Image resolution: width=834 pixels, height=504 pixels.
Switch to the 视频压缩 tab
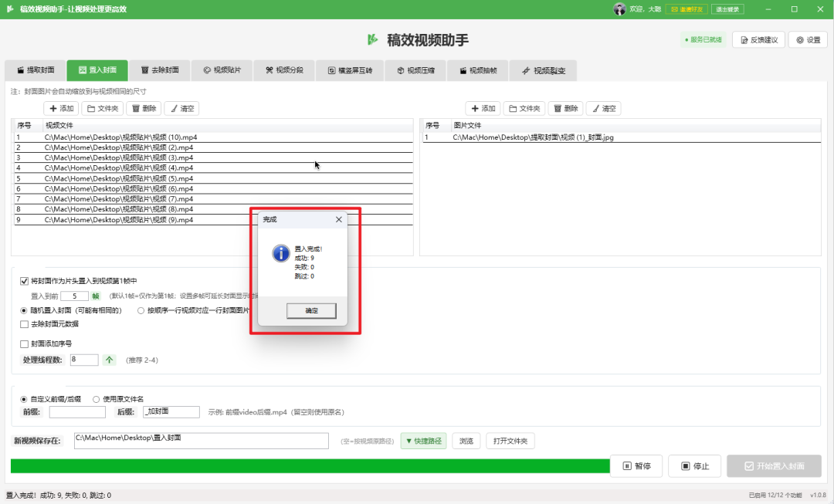[x=415, y=70]
